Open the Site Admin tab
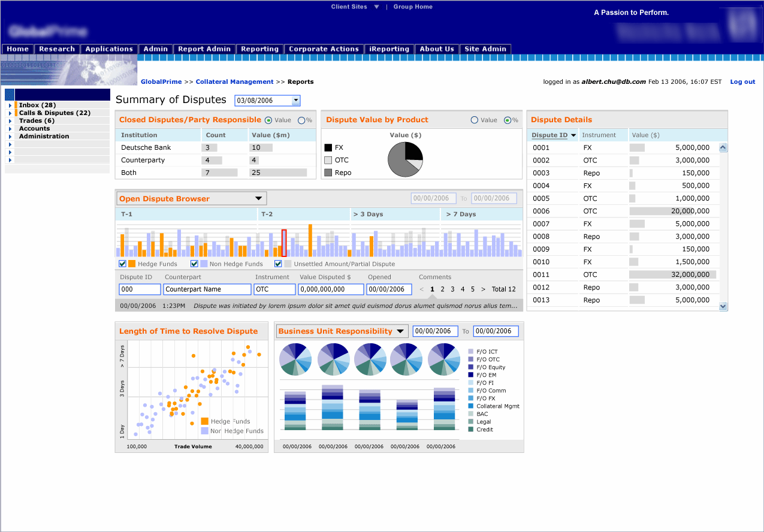Screen dimensions: 764x532 point(485,49)
